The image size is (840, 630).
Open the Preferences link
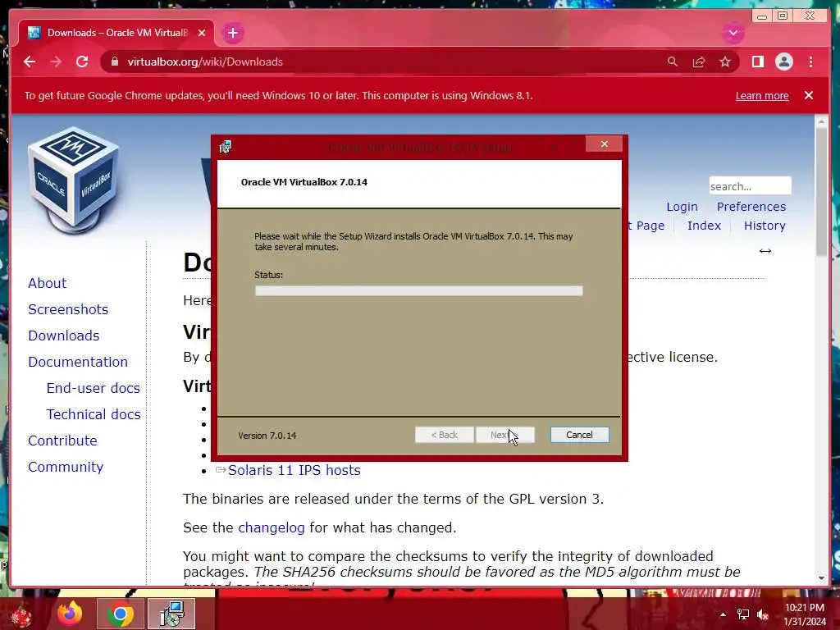[751, 207]
